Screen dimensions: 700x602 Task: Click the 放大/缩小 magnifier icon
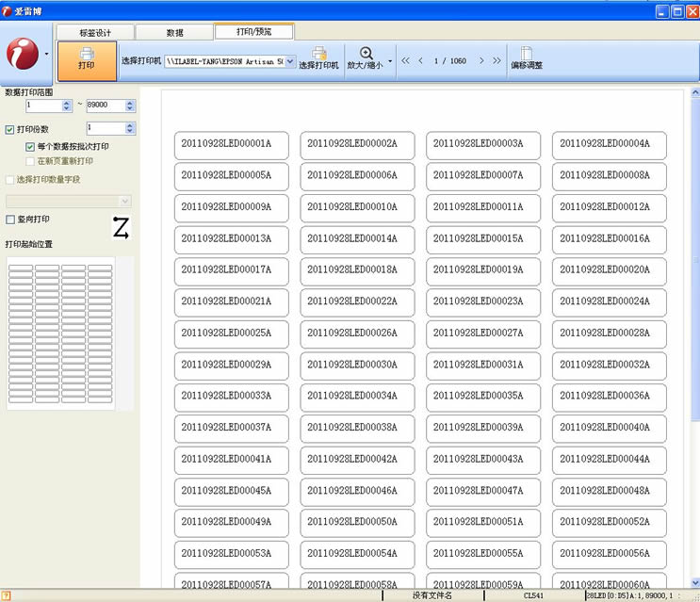(x=366, y=53)
